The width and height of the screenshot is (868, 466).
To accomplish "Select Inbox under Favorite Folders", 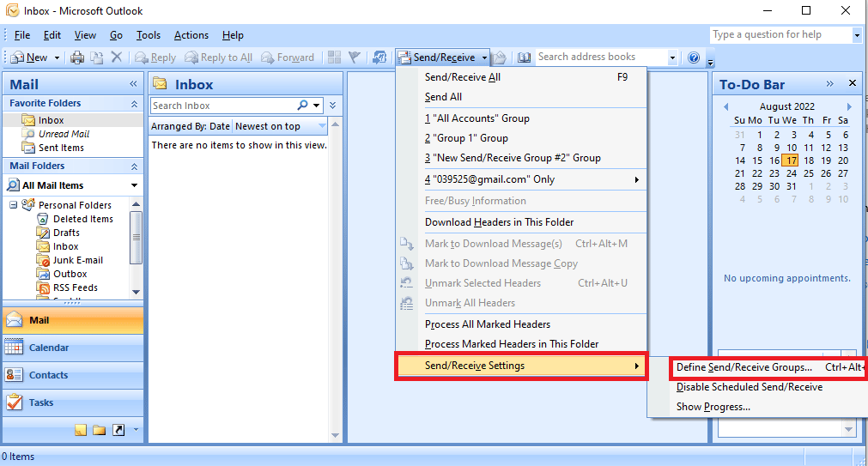I will (x=51, y=120).
